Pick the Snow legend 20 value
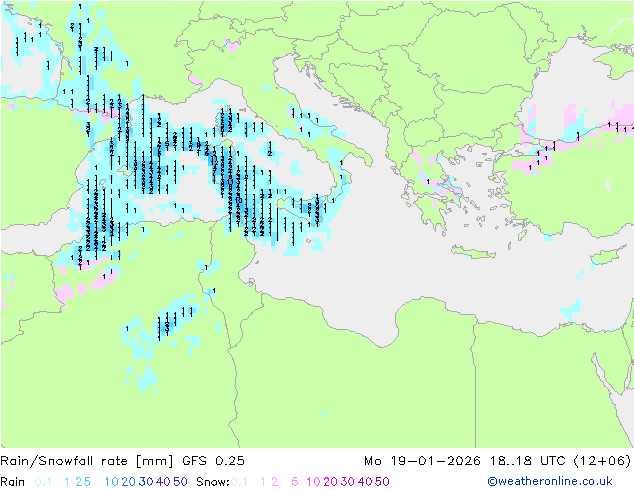The width and height of the screenshot is (634, 490). coord(330,482)
